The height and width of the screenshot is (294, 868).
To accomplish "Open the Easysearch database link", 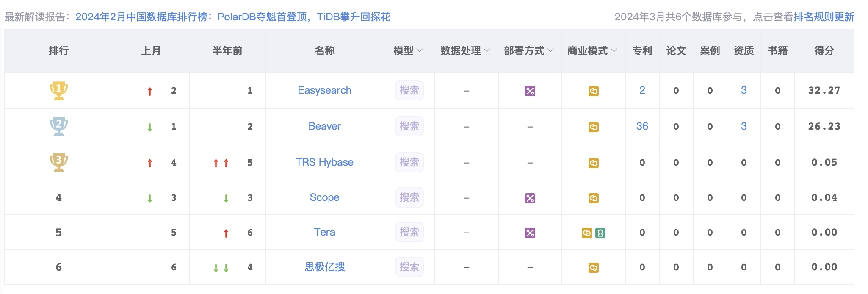I will (324, 90).
